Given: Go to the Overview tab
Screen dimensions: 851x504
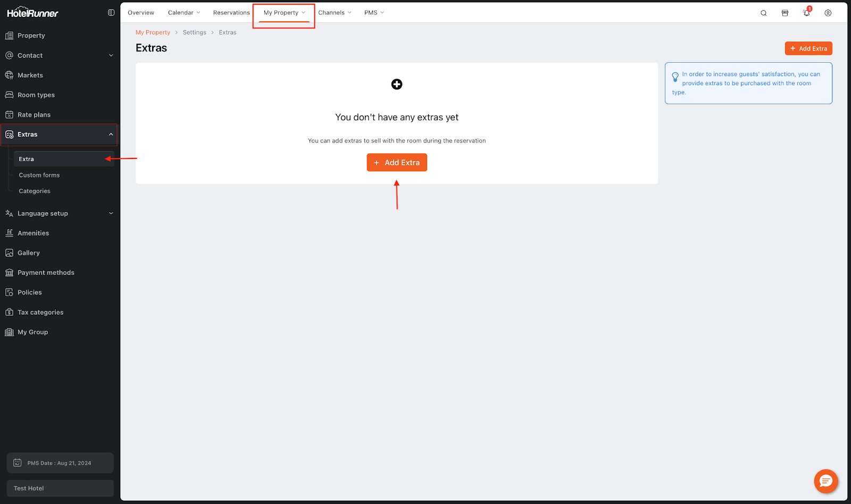Looking at the screenshot, I should click(x=141, y=13).
